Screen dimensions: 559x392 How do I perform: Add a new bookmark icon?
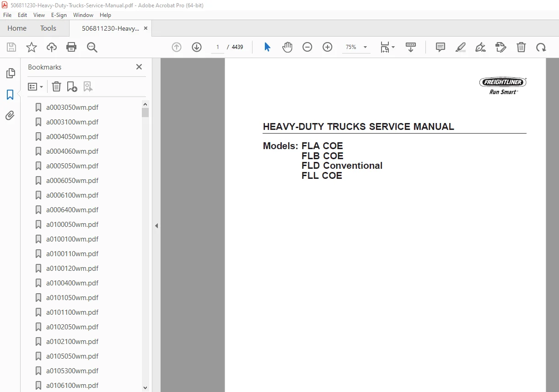point(72,86)
